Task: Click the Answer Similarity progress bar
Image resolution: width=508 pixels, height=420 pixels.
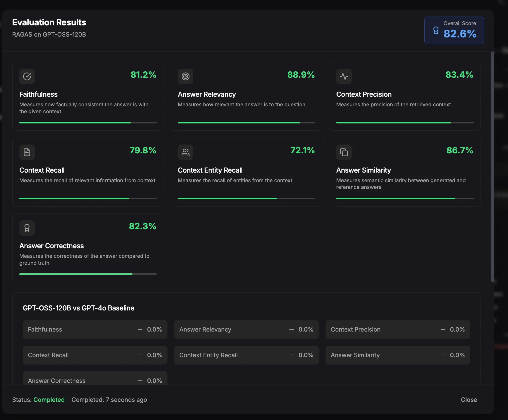Action: click(x=405, y=199)
